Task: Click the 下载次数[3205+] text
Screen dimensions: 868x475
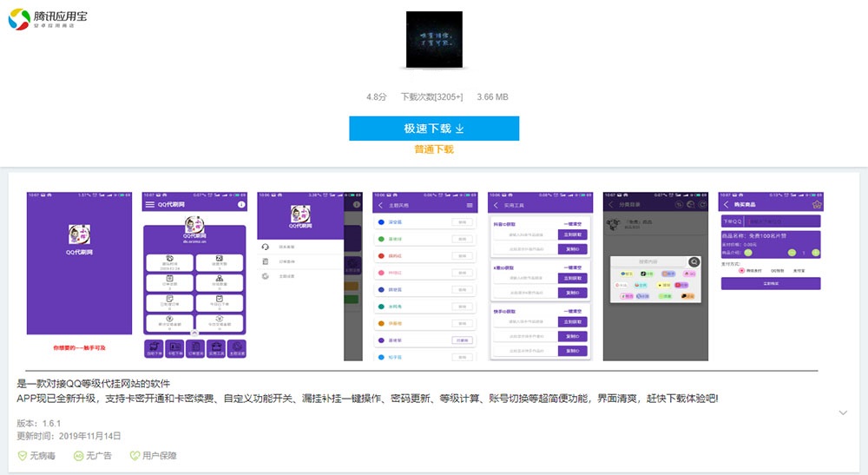Action: pyautogui.click(x=431, y=97)
